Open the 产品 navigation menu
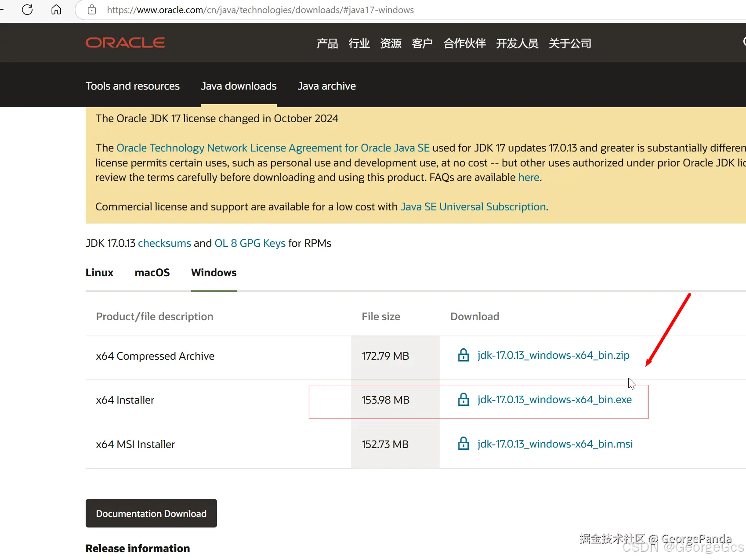Image resolution: width=746 pixels, height=560 pixels. click(x=327, y=43)
